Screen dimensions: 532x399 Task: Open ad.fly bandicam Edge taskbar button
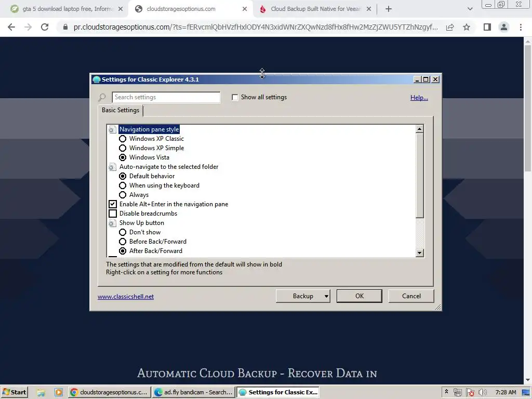[193, 392]
